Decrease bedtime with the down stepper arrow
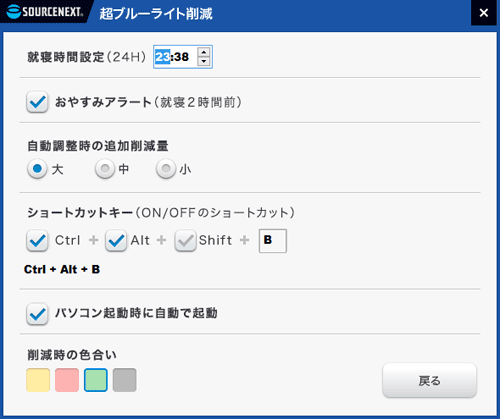Screen dimensions: 500x419 pos(204,61)
